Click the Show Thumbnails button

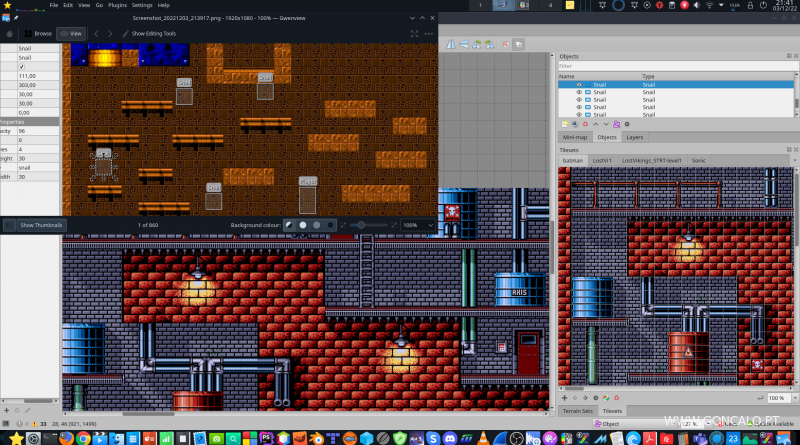point(41,225)
